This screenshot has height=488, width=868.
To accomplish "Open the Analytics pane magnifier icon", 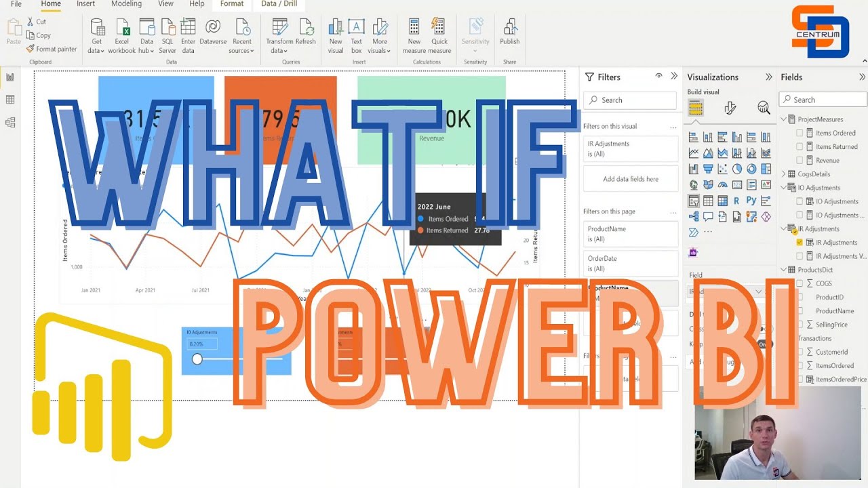I will [x=764, y=108].
